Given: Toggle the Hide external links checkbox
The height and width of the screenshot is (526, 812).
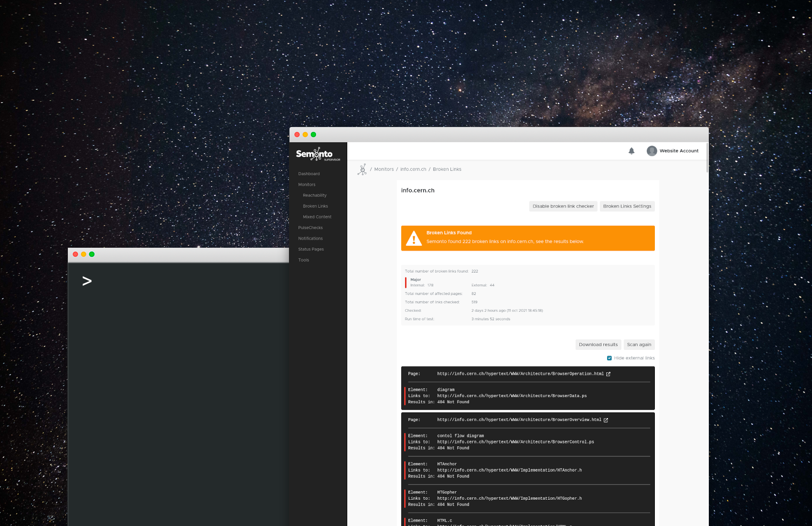Looking at the screenshot, I should click(609, 358).
